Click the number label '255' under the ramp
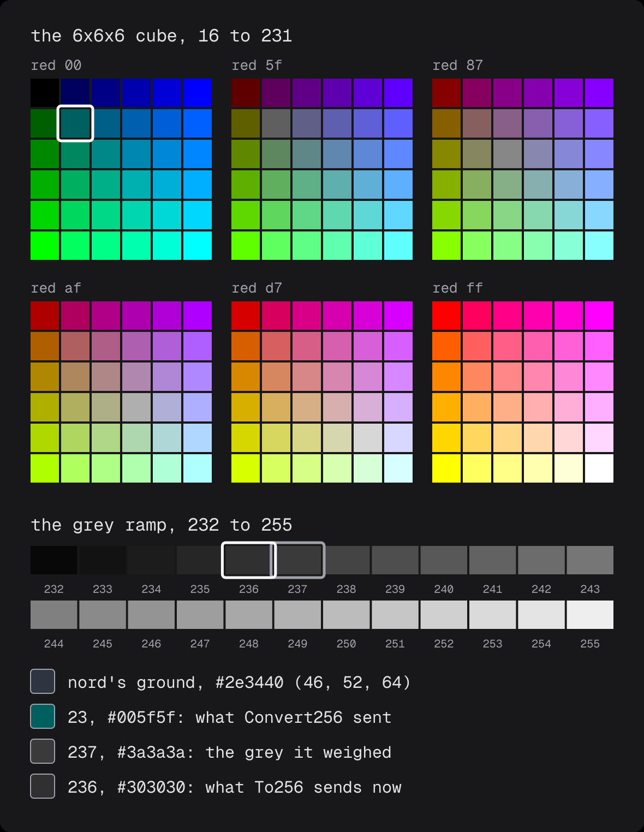 pyautogui.click(x=590, y=644)
